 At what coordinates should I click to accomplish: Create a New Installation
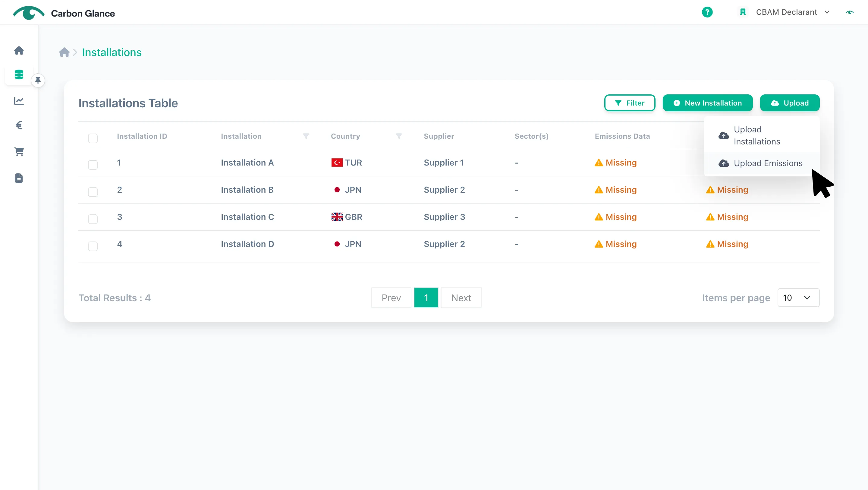tap(707, 103)
